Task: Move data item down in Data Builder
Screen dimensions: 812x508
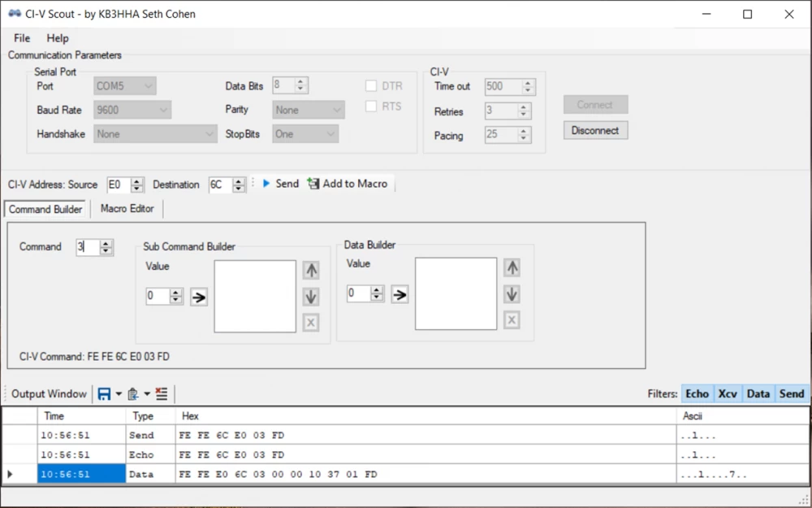Action: 512,294
